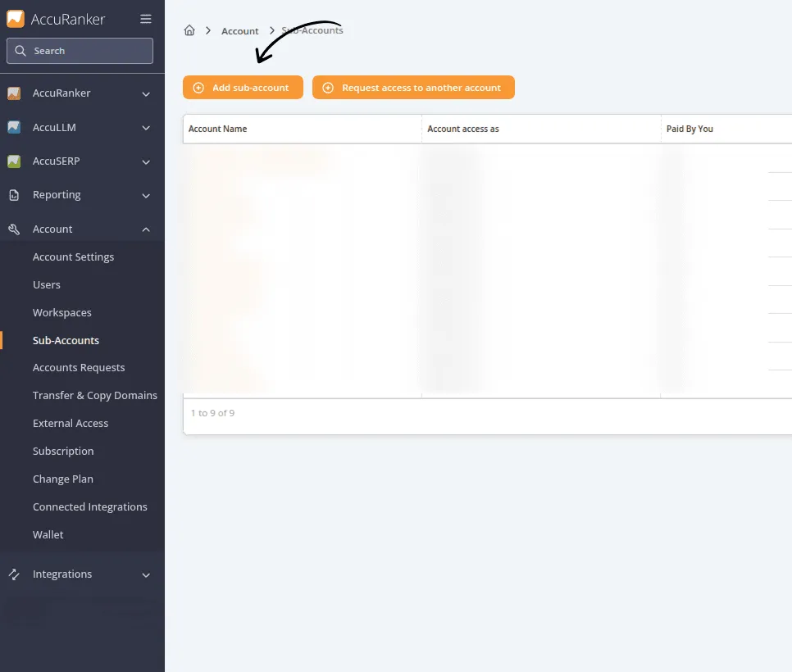
Task: Click the AccuRanker logo icon
Action: (15, 19)
